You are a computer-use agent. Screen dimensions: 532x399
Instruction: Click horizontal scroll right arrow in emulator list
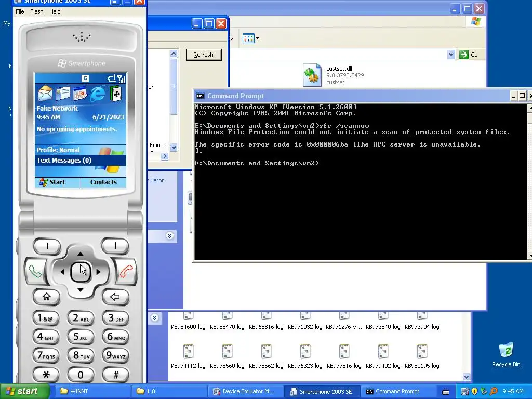click(x=165, y=156)
